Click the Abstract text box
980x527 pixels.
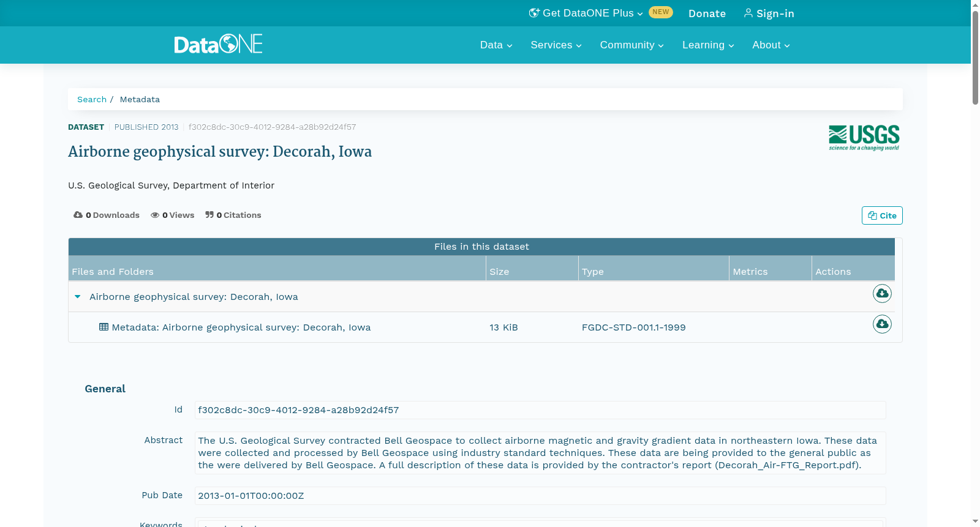click(540, 453)
